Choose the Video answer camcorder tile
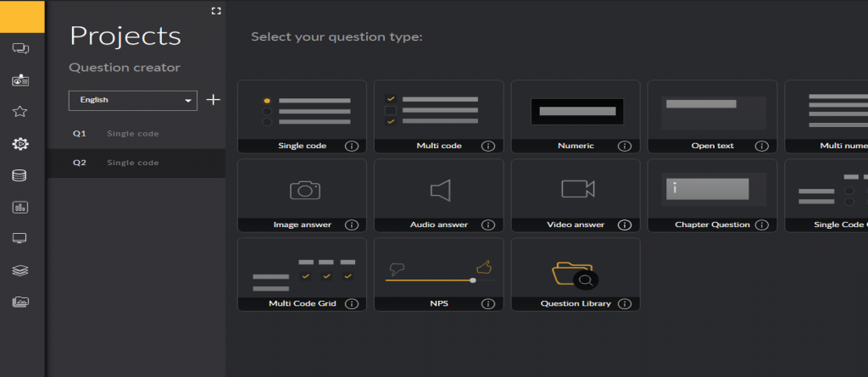 [576, 196]
